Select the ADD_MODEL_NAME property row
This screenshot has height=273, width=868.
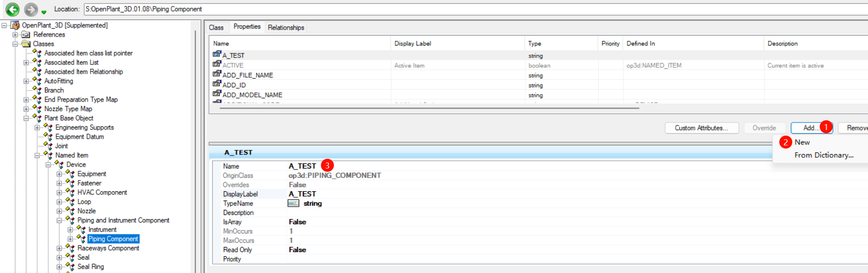pos(539,95)
